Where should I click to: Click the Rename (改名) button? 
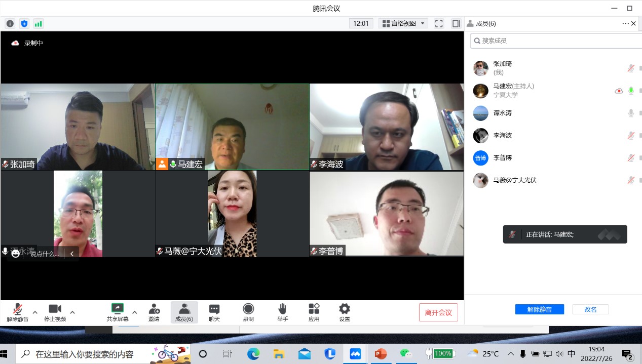tap(590, 309)
